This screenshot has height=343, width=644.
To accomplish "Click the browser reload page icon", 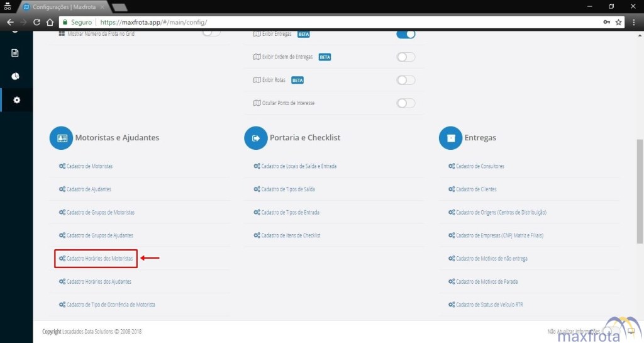I will [x=36, y=22].
